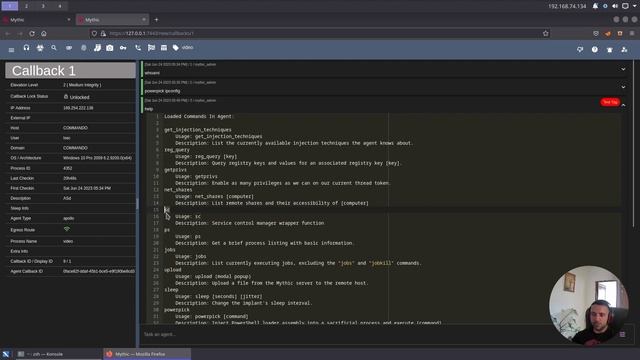Switch to virtual desktop 4
Image resolution: width=640 pixels, height=360 pixels.
tap(60, 6)
